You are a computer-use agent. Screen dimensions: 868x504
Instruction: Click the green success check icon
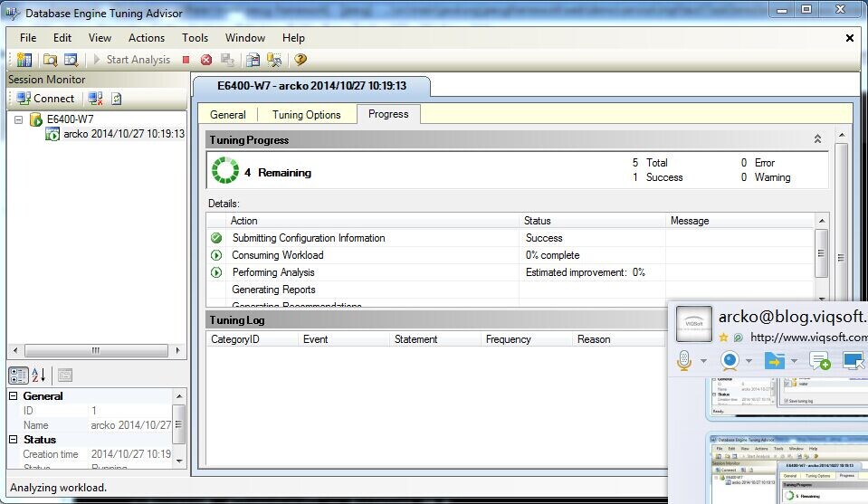click(216, 238)
